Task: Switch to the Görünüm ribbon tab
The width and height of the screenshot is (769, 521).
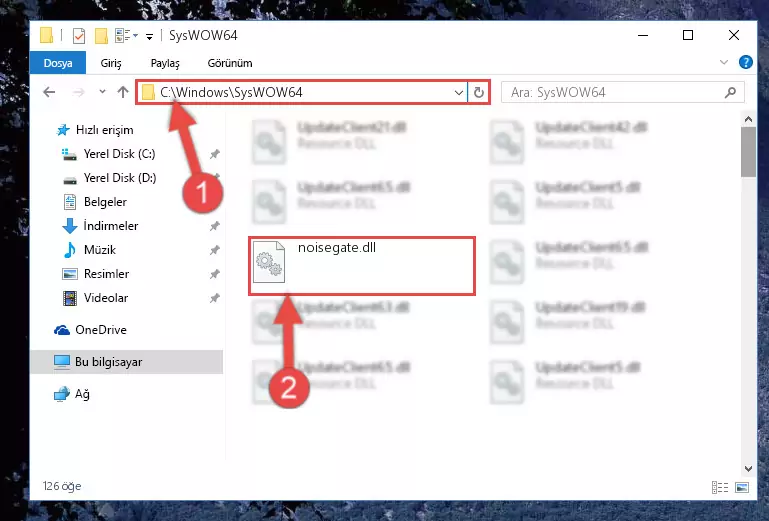Action: [x=230, y=63]
